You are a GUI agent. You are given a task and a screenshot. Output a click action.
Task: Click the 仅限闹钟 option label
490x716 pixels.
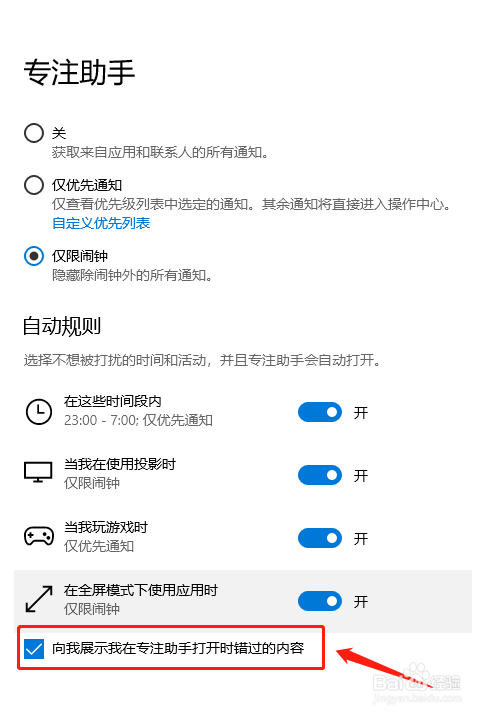(80, 256)
